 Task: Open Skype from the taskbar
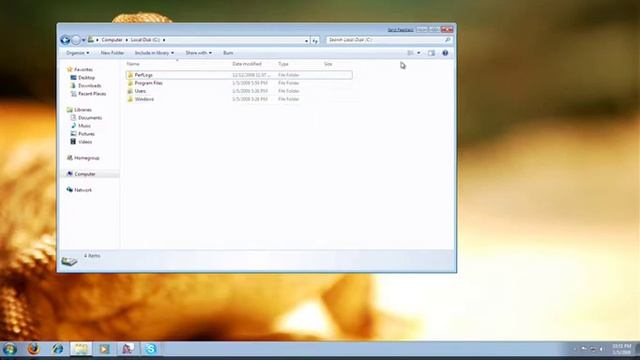(151, 349)
